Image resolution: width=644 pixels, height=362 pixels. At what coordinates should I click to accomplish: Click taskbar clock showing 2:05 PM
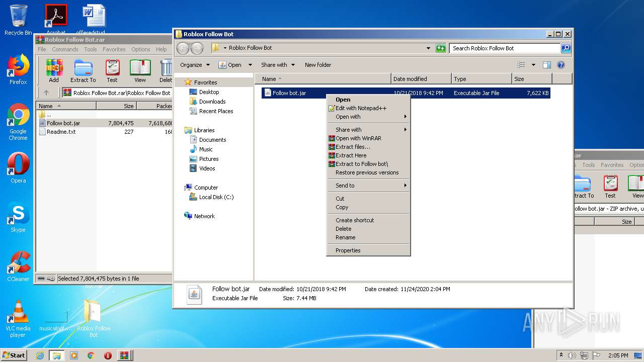pos(617,355)
